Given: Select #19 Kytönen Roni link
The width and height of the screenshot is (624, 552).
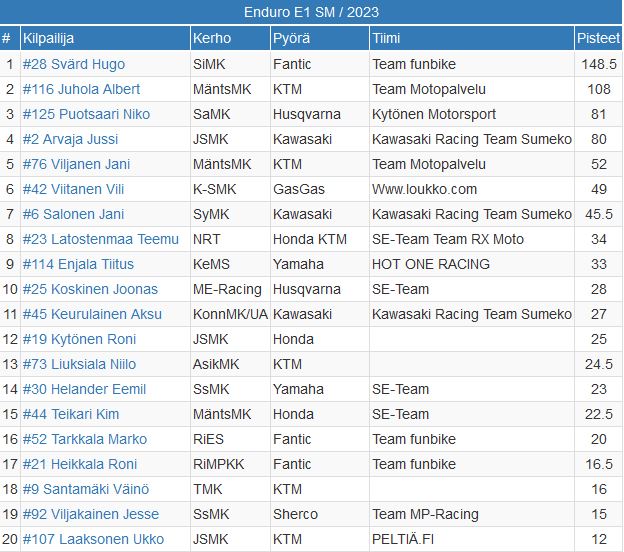Looking at the screenshot, I should click(x=79, y=339).
